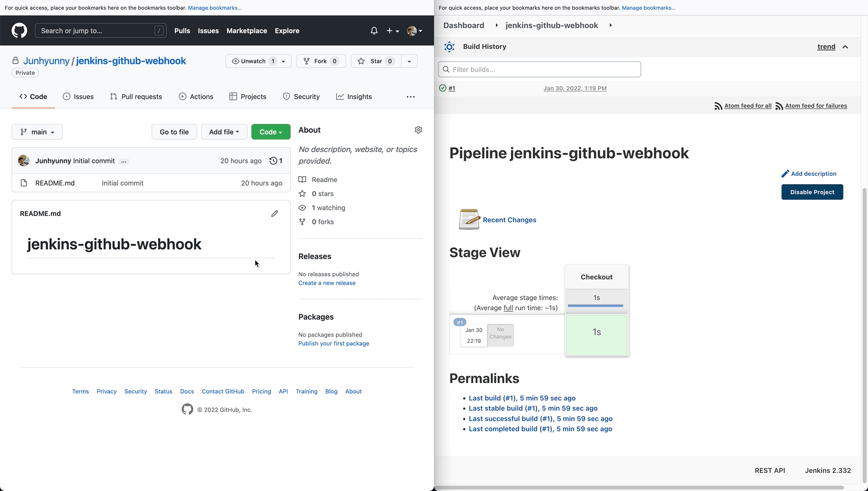868x491 pixels.
Task: Open the README.md file row name
Action: pyautogui.click(x=55, y=183)
